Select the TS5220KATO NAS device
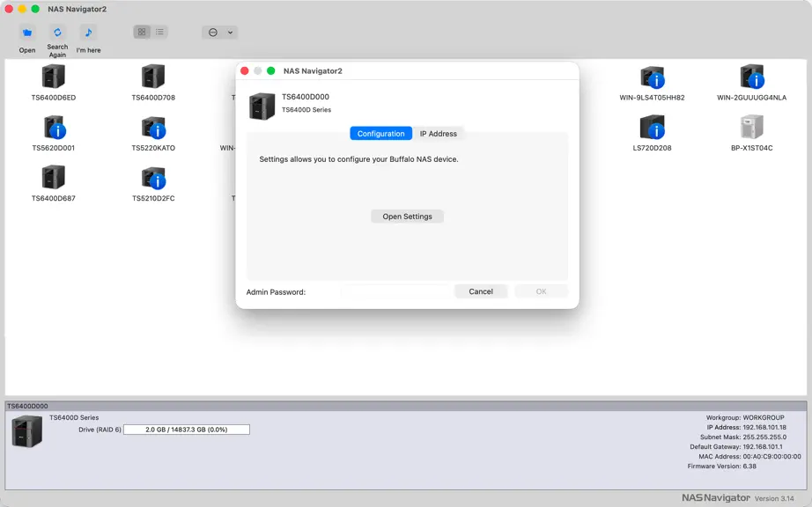Image resolution: width=812 pixels, height=507 pixels. coord(153,134)
